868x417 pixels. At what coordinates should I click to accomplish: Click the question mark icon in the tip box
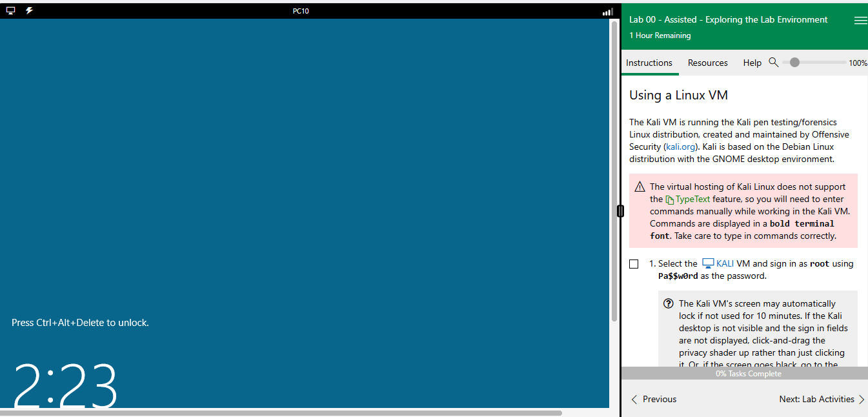pyautogui.click(x=669, y=303)
